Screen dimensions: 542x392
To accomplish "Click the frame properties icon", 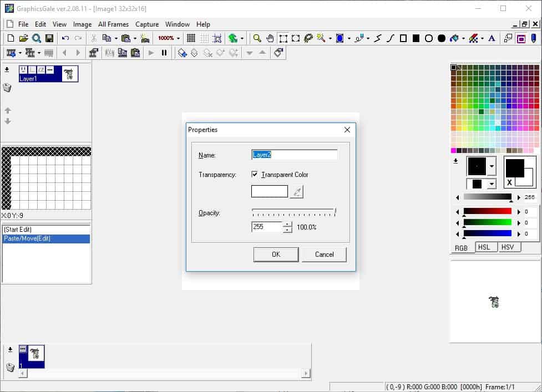I will 93,53.
